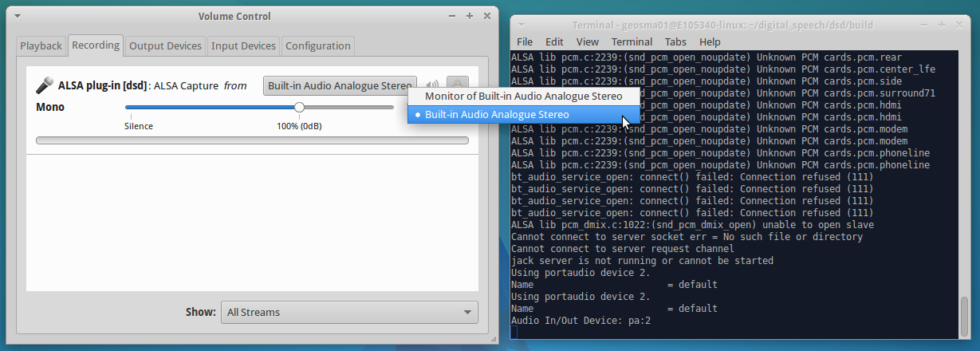Switch to the Playback tab
980x351 pixels.
(41, 45)
